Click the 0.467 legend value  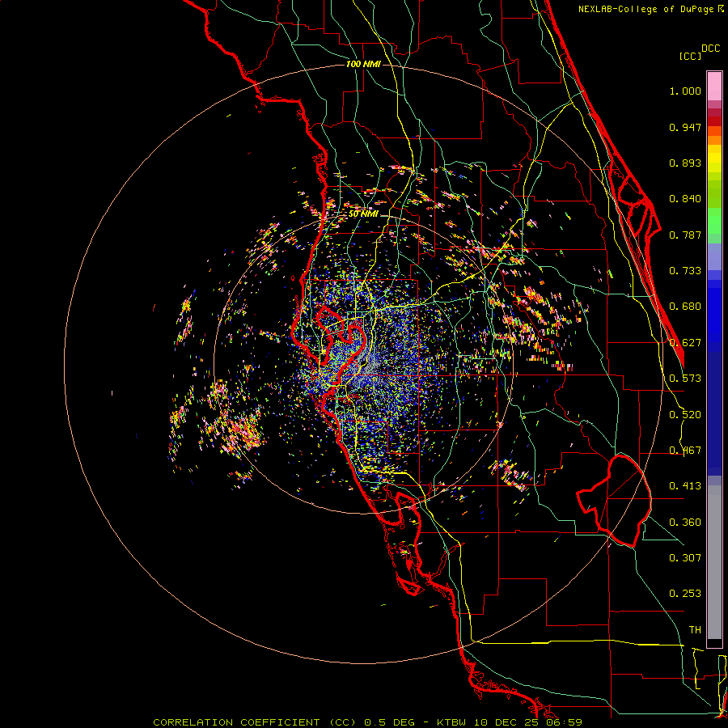[685, 451]
